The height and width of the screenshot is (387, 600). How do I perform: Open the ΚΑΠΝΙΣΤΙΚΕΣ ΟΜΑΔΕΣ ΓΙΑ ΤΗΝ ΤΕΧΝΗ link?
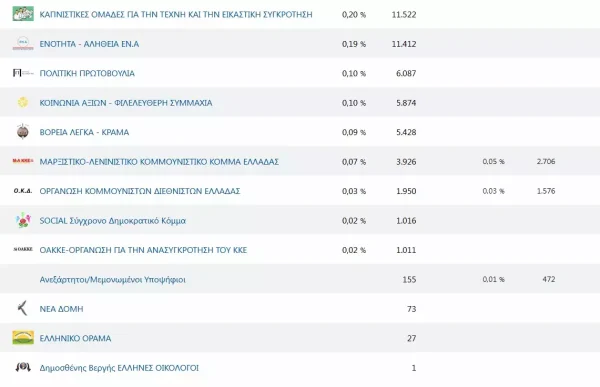point(176,15)
